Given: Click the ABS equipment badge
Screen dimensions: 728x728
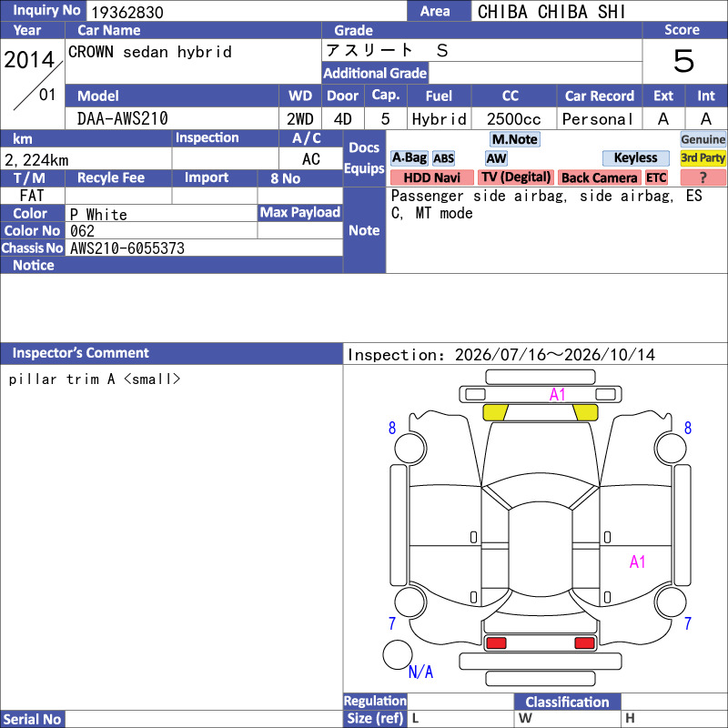Looking at the screenshot, I should (443, 158).
